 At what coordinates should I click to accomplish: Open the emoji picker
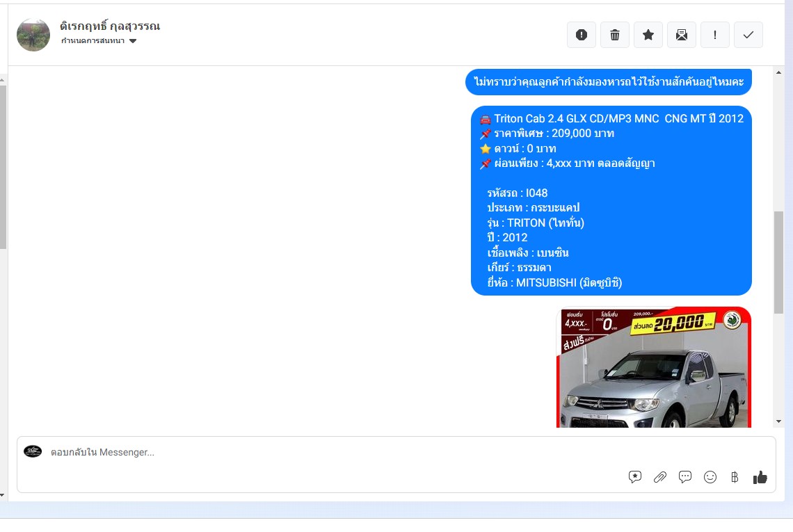click(x=710, y=477)
